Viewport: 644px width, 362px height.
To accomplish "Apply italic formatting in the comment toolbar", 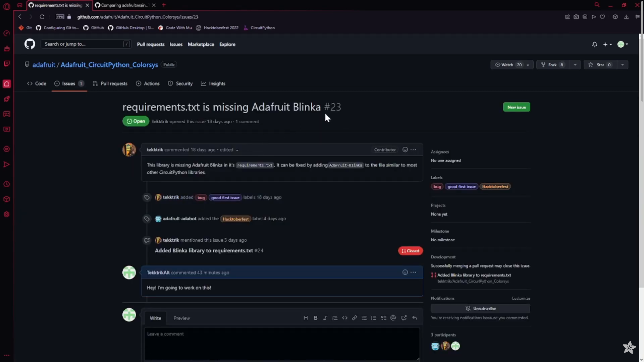I will 325,318.
